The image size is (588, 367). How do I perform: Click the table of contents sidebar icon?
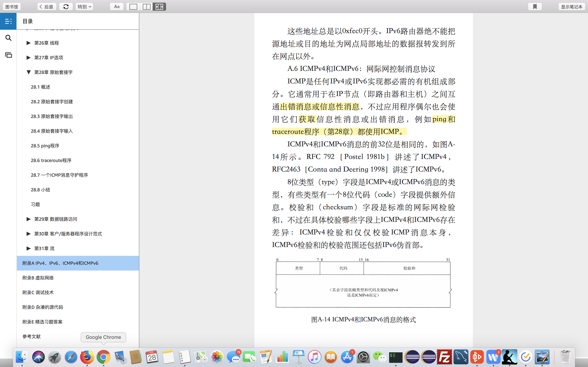click(8, 21)
